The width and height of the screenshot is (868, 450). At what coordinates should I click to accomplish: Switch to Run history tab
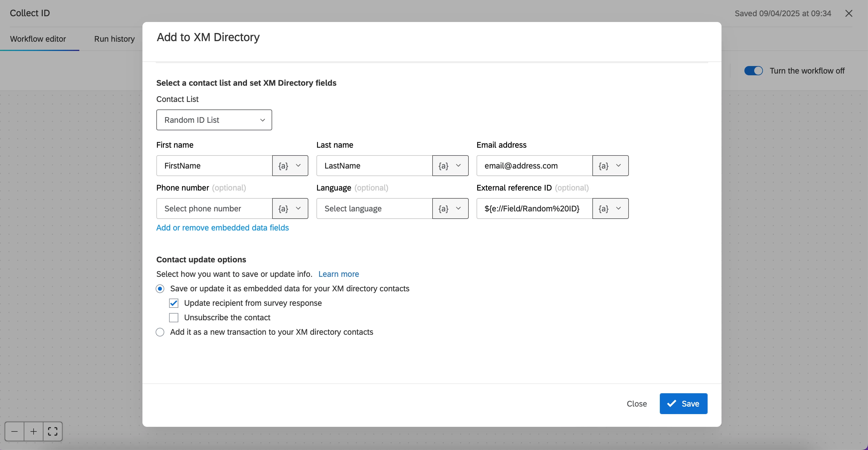(115, 39)
